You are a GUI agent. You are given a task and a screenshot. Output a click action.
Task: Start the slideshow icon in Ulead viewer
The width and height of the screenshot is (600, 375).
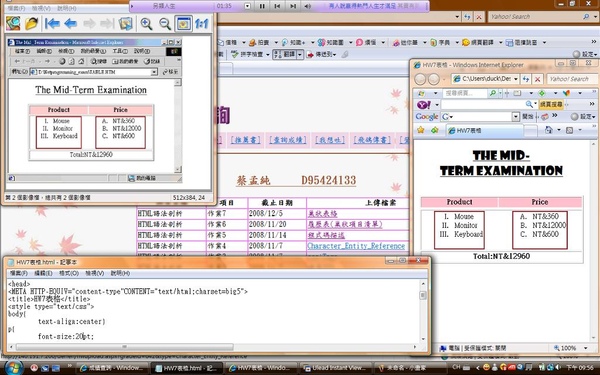click(126, 24)
